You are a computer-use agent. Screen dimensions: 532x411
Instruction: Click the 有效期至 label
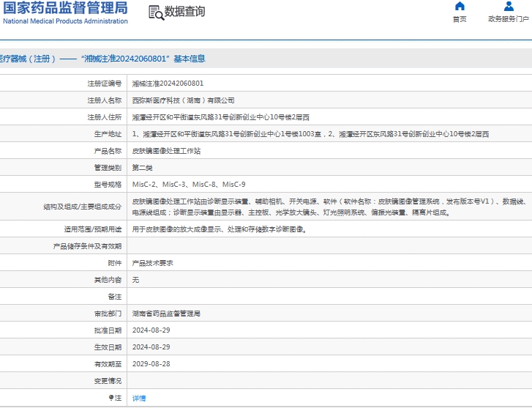(x=108, y=364)
